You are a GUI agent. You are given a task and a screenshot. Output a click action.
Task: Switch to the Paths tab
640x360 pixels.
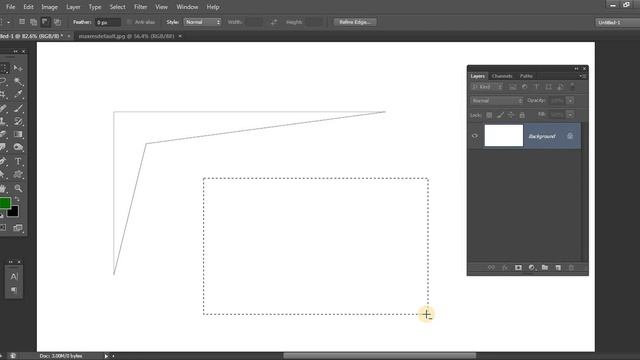tap(526, 76)
